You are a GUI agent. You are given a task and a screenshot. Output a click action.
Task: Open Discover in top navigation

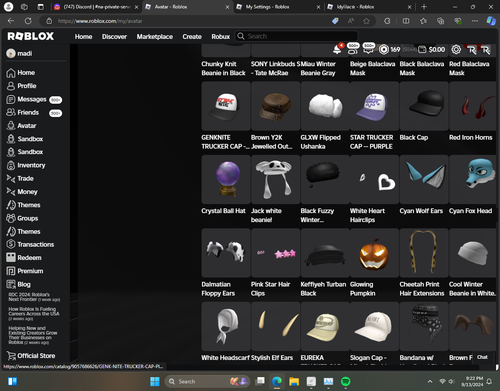click(114, 36)
